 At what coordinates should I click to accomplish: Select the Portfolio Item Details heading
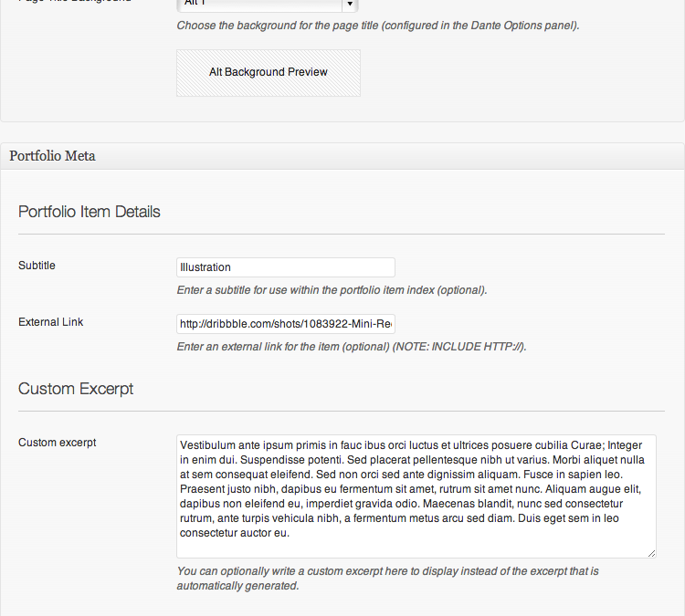point(90,212)
